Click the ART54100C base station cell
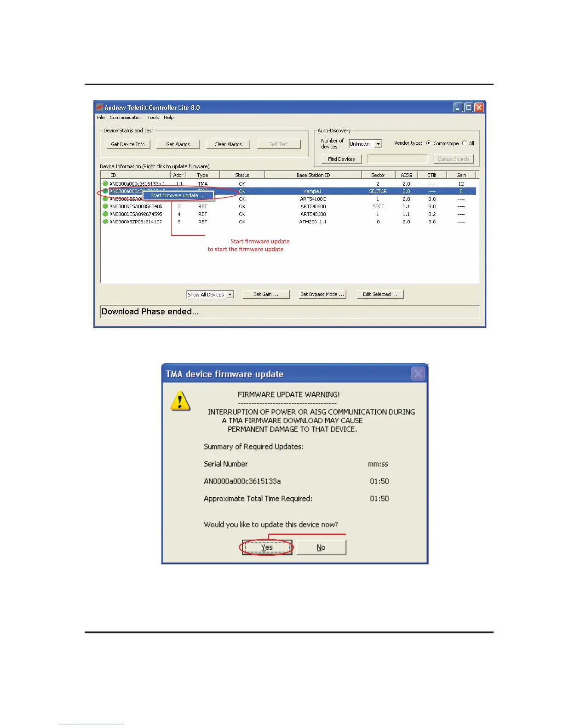563x728 pixels. [x=313, y=199]
